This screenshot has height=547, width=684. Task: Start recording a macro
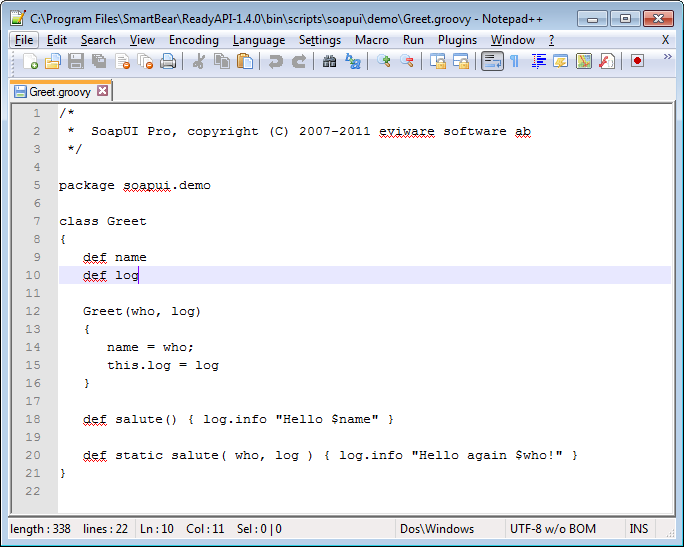coord(637,61)
